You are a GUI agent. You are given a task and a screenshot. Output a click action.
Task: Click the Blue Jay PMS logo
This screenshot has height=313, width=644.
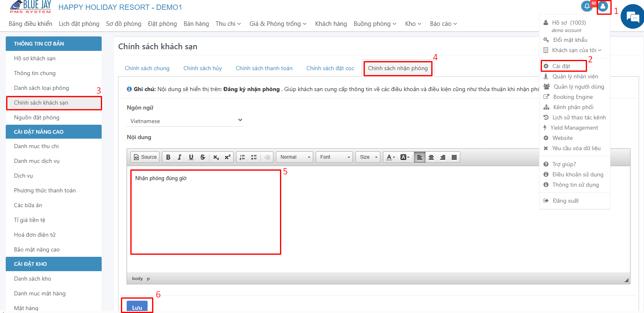[x=30, y=7]
